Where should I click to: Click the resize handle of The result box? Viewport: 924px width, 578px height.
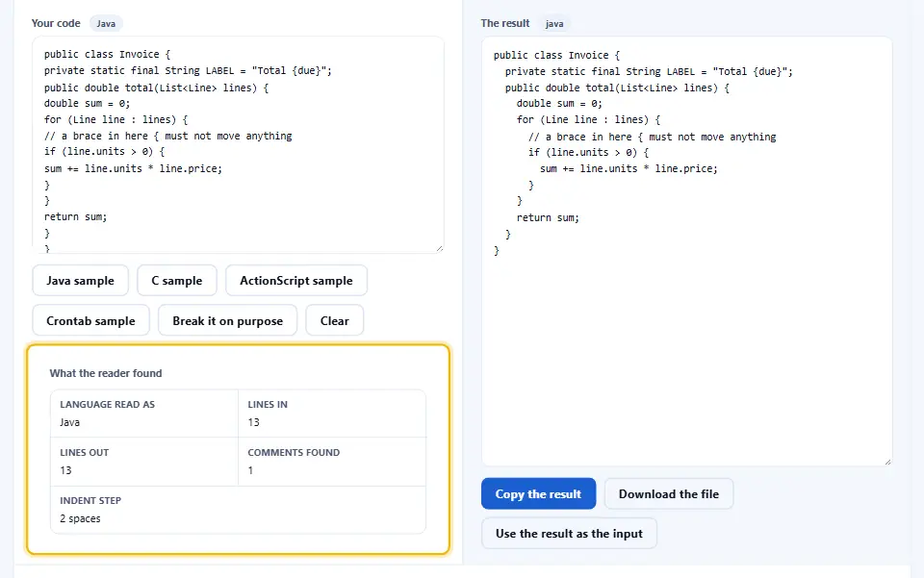pyautogui.click(x=887, y=462)
